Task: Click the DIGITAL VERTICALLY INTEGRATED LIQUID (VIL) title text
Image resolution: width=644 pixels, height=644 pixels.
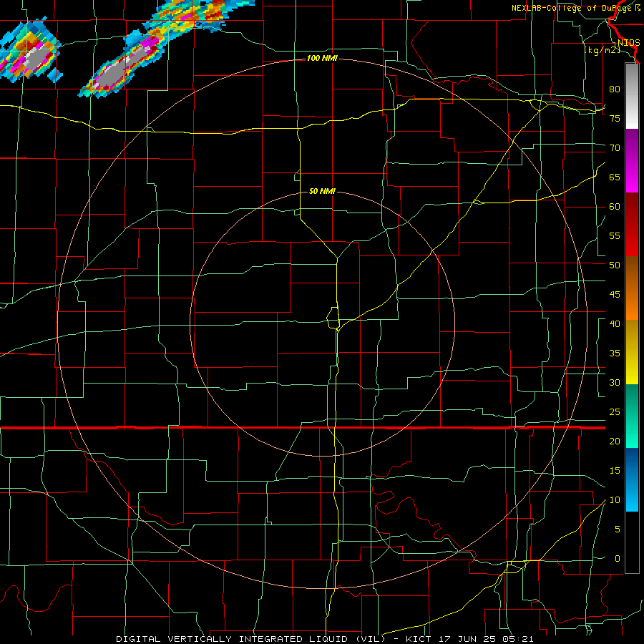Action: pos(250,639)
